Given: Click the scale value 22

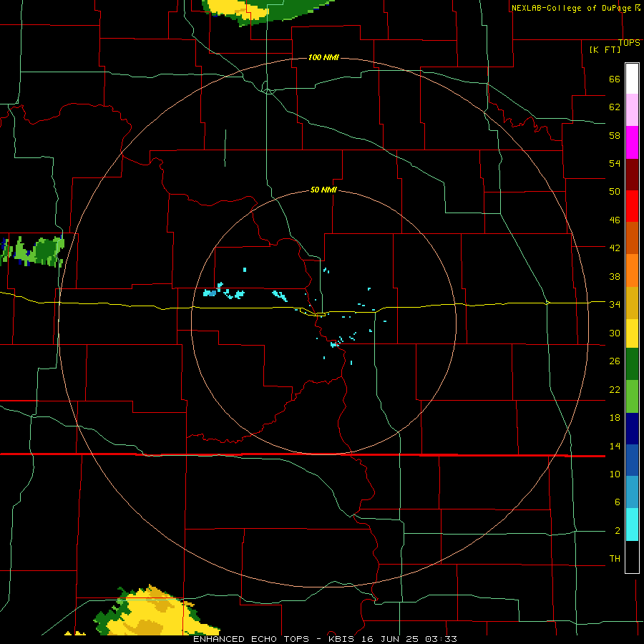Looking at the screenshot, I should (615, 389).
